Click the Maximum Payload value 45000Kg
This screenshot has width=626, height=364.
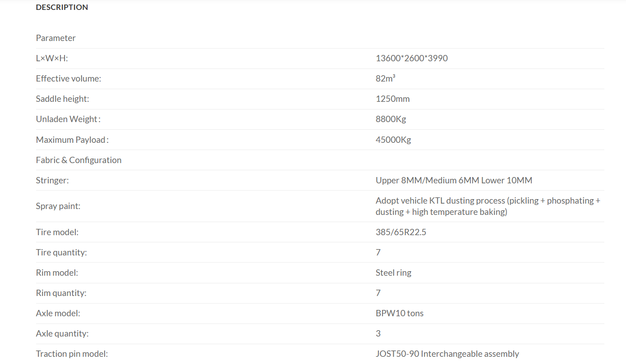[x=393, y=140]
